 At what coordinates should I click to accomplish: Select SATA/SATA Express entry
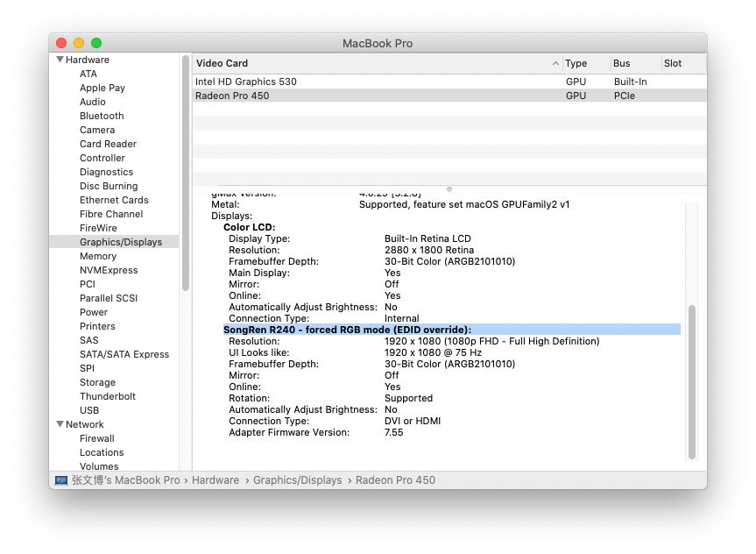pos(124,354)
